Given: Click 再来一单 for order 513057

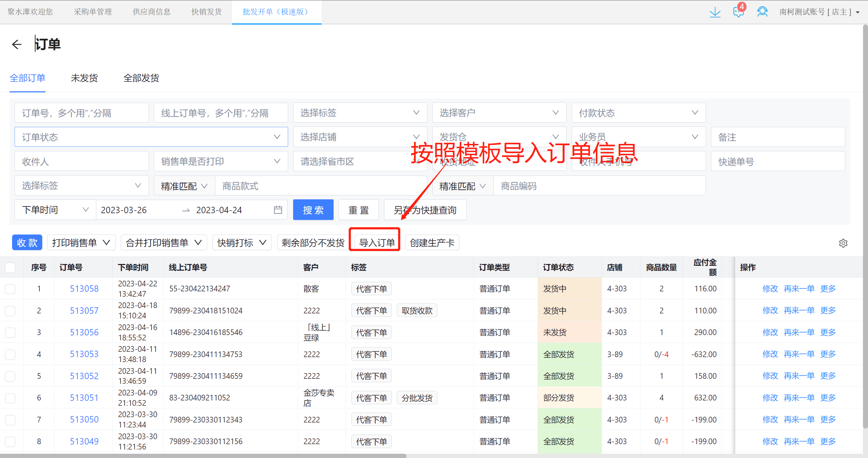Looking at the screenshot, I should 799,311.
